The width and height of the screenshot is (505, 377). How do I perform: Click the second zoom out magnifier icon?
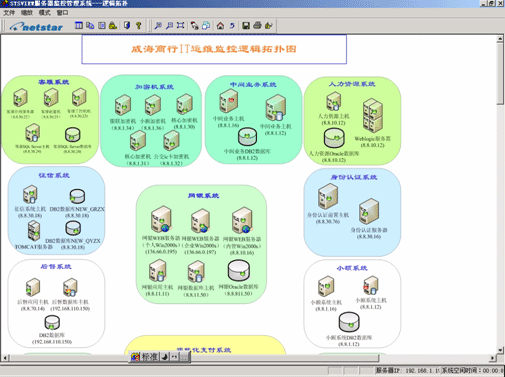coord(169,26)
